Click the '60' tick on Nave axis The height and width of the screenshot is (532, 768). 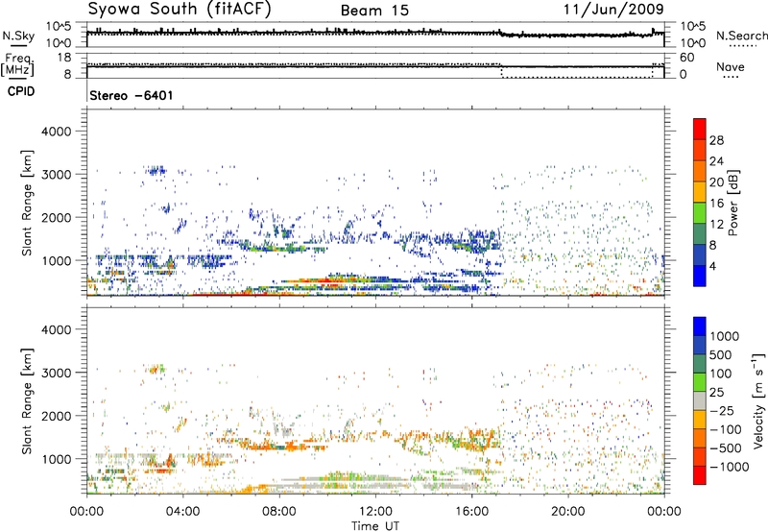click(687, 57)
